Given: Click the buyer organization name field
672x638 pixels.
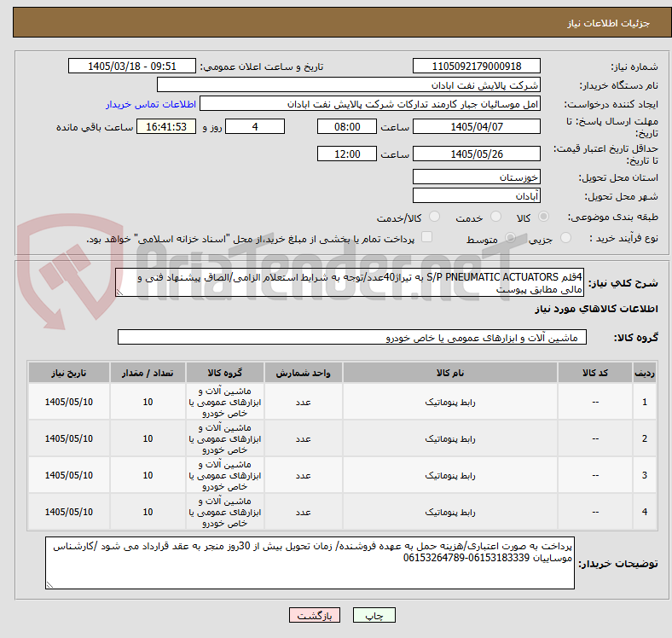Looking at the screenshot, I should coord(349,85).
